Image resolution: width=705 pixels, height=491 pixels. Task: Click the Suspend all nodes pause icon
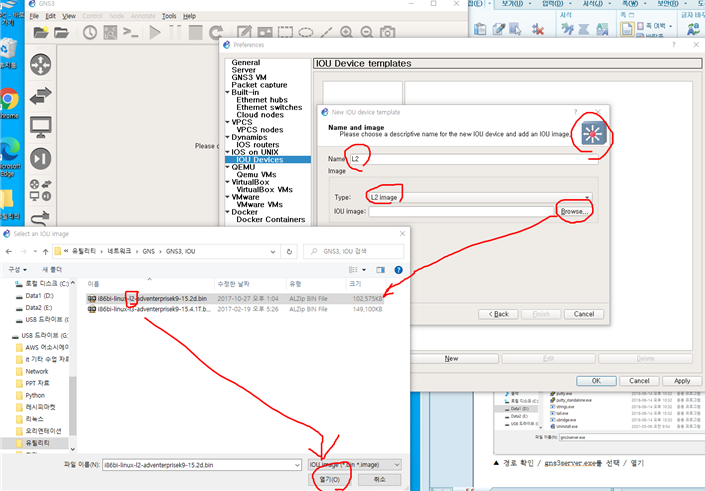point(175,32)
